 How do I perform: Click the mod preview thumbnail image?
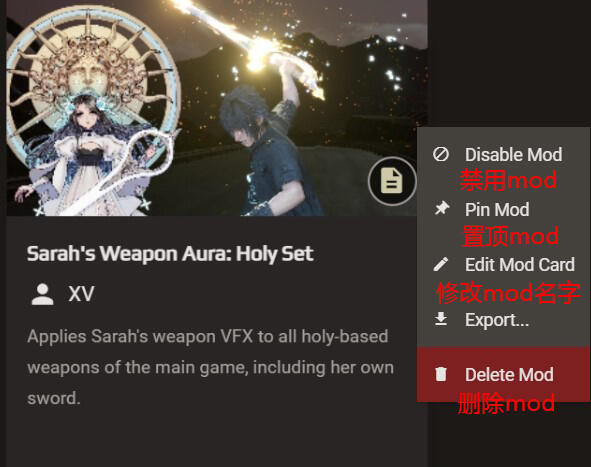pyautogui.click(x=217, y=108)
